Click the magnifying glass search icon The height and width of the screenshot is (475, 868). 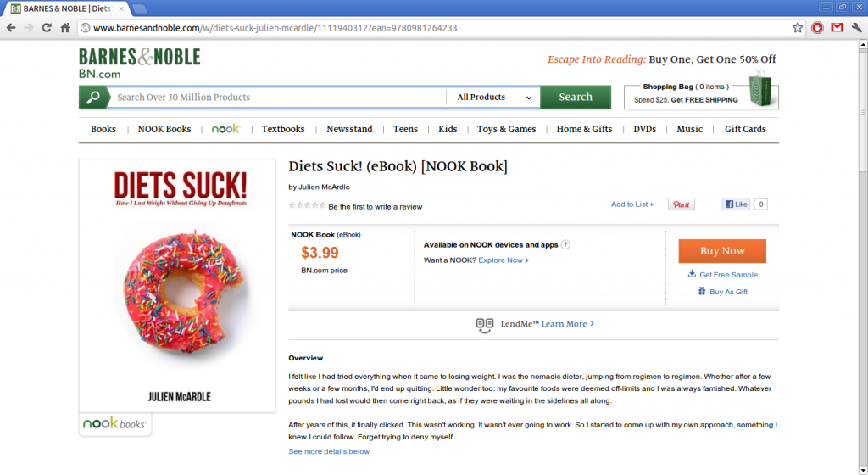pyautogui.click(x=92, y=97)
